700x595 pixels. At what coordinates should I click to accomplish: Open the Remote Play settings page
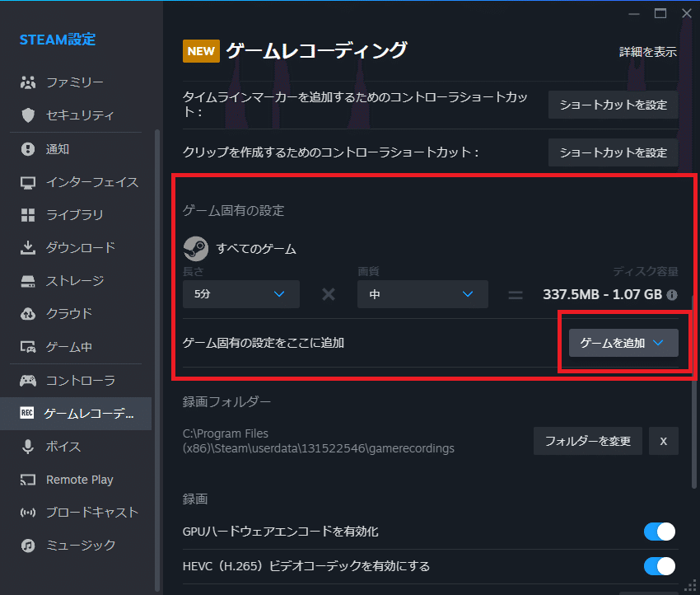76,480
